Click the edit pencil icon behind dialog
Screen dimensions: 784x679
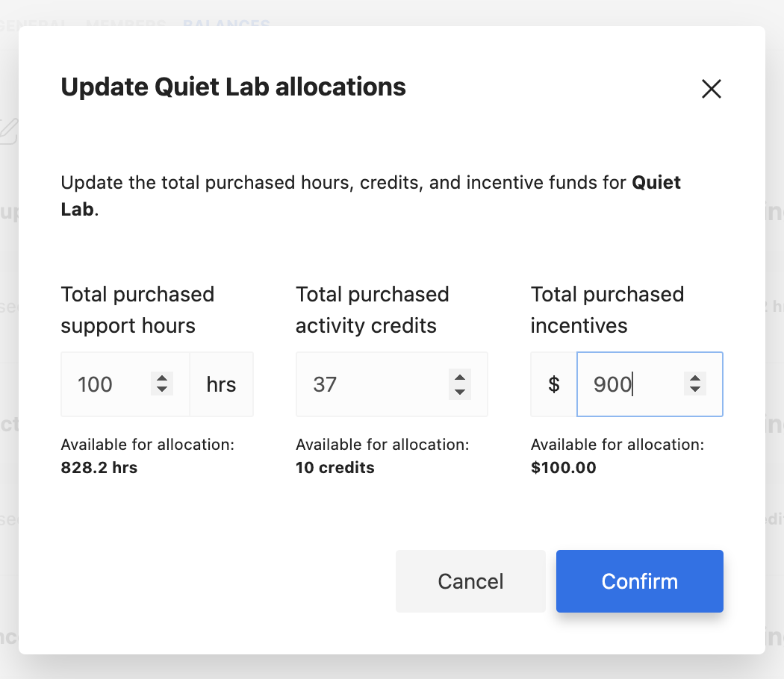coord(8,131)
